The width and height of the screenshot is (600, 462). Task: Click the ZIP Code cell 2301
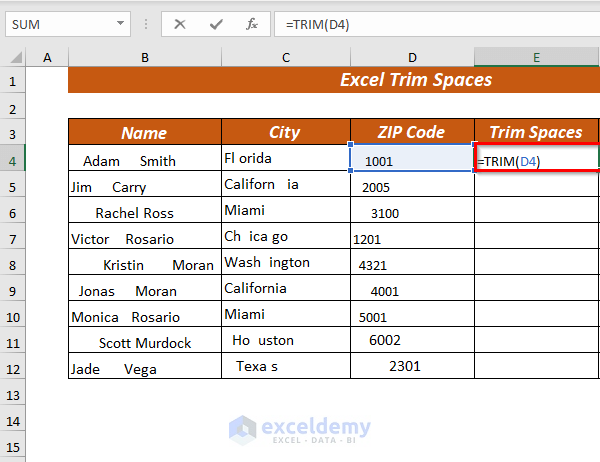(x=412, y=366)
